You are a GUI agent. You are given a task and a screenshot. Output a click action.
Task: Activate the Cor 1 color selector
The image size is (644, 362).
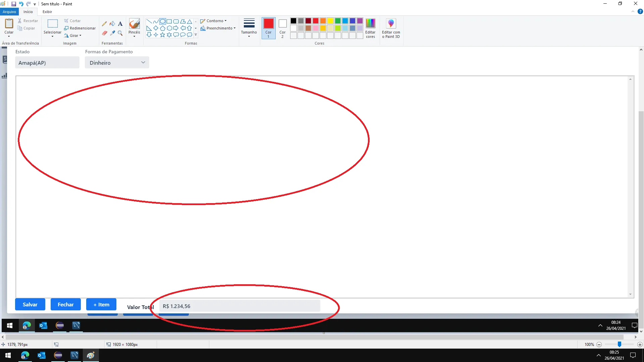(268, 28)
